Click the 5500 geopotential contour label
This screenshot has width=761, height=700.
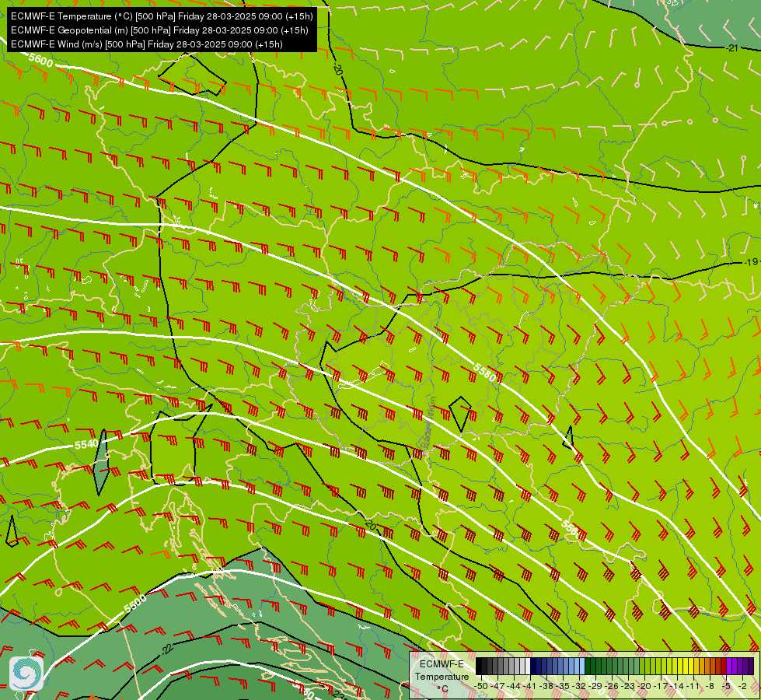pyautogui.click(x=135, y=604)
